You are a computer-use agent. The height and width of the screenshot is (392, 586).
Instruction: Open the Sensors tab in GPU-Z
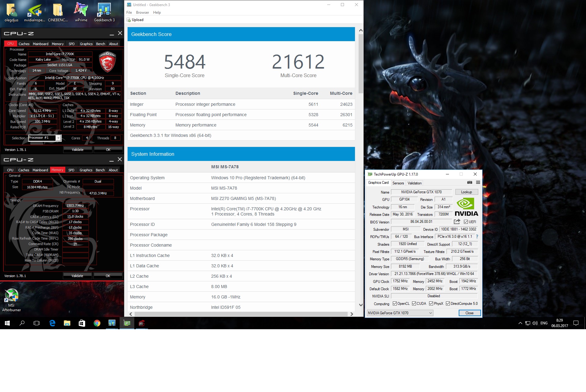pyautogui.click(x=398, y=183)
